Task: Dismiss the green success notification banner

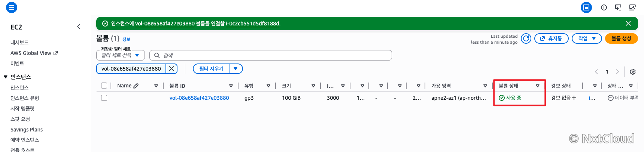Action: point(628,24)
